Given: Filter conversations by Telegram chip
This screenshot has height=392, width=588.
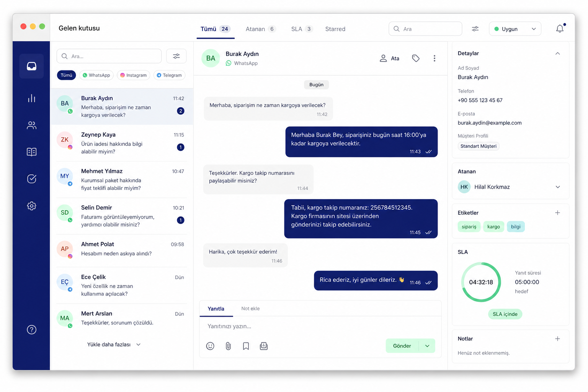Looking at the screenshot, I should (169, 75).
